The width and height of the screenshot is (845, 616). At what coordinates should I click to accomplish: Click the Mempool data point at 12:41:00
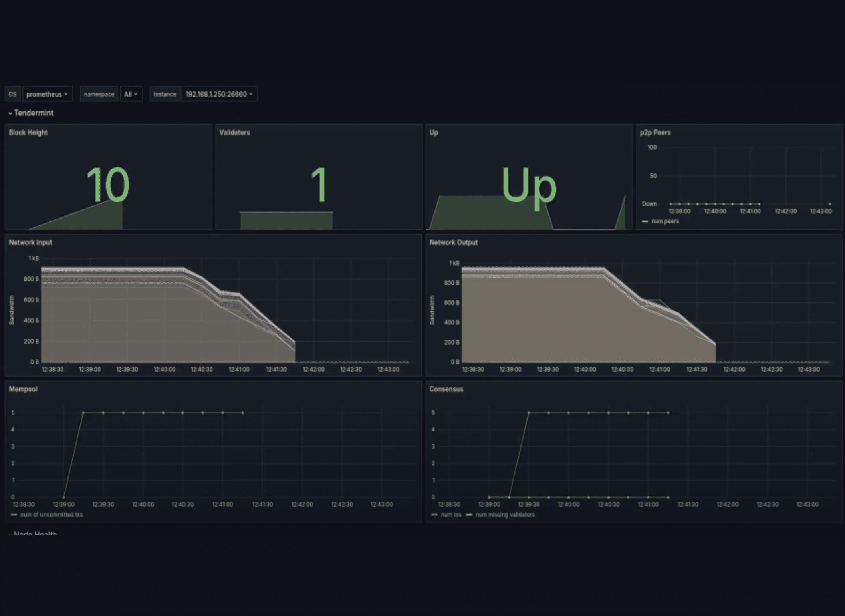point(223,413)
